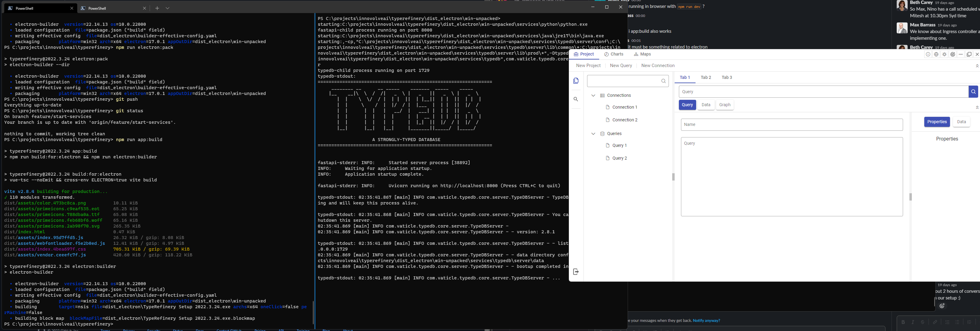Click the info icon in the app title bar
This screenshot has width=980, height=331.
(x=928, y=55)
